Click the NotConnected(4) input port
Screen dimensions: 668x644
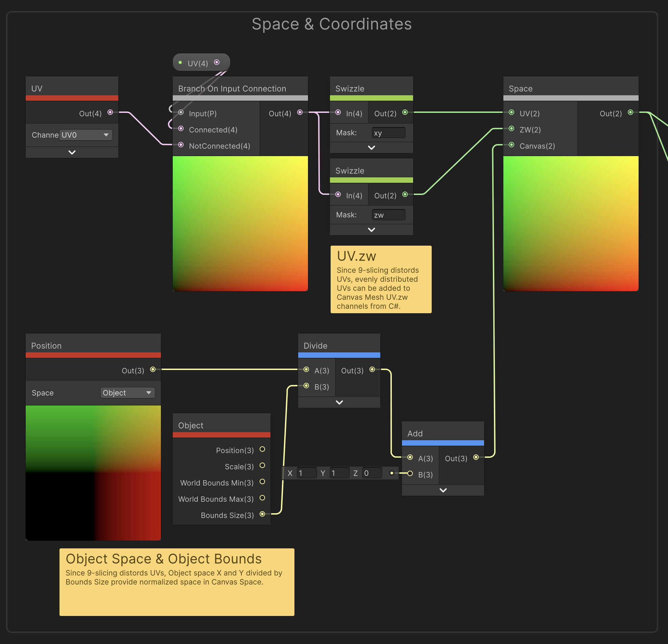181,145
